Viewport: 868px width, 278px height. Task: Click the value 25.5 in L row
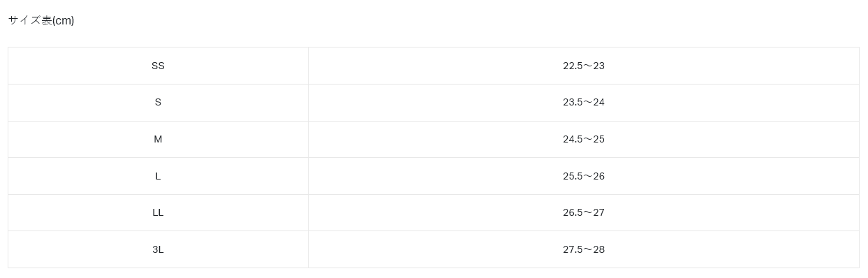[573, 176]
